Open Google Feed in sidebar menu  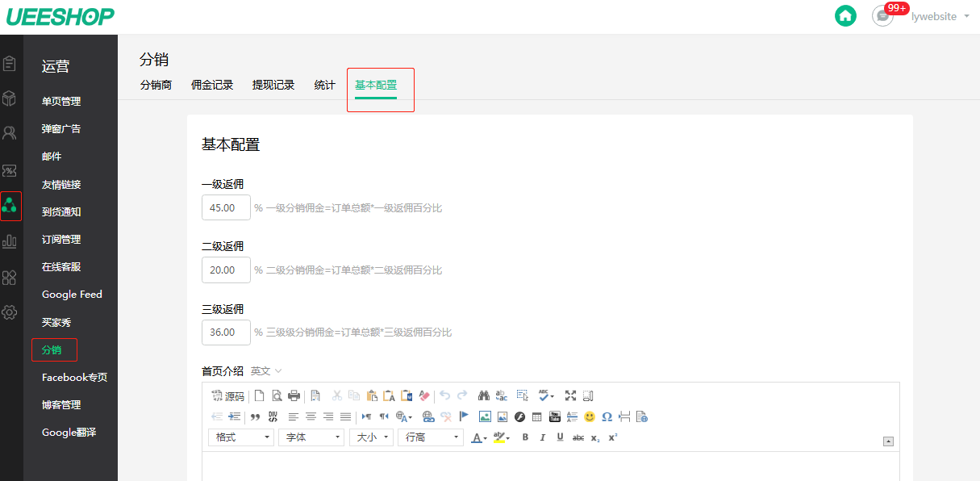[72, 295]
